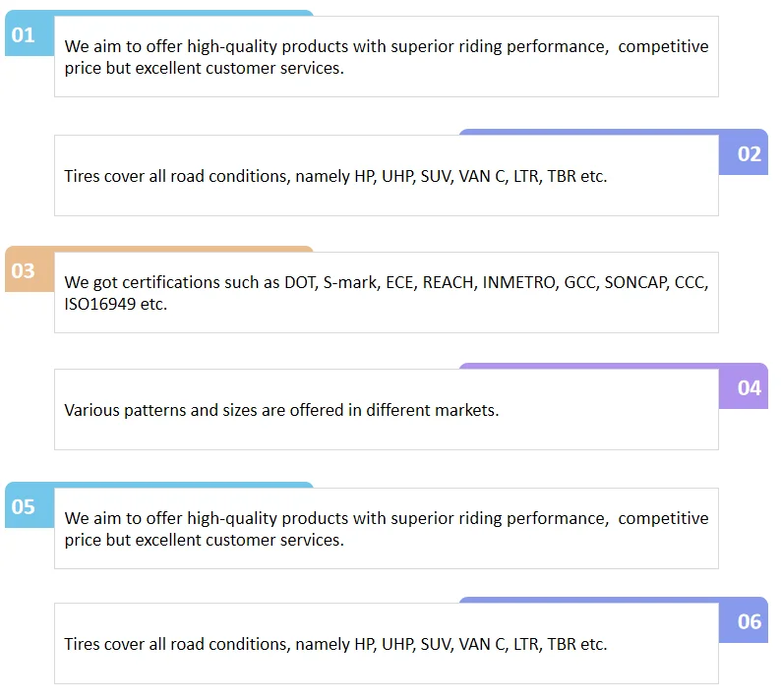Viewport: 781px width, 700px height.
Task: Select the box numbered 05 about riding performance
Action: coord(387,529)
